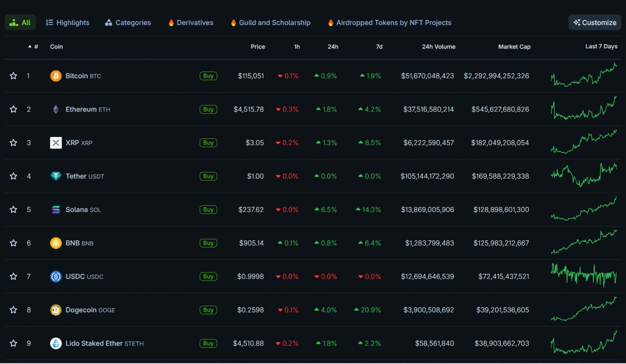The width and height of the screenshot is (626, 364).
Task: Open the Ethereum ETH coin link
Action: tap(88, 109)
